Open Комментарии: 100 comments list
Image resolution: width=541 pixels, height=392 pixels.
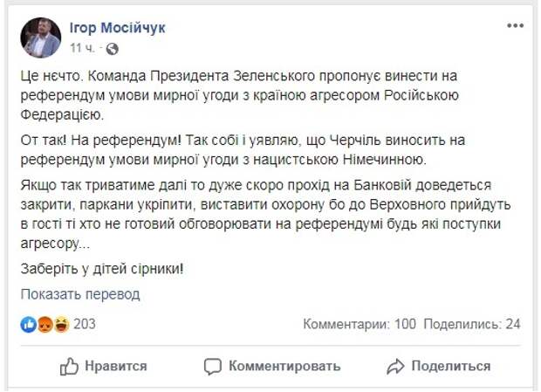click(x=360, y=324)
